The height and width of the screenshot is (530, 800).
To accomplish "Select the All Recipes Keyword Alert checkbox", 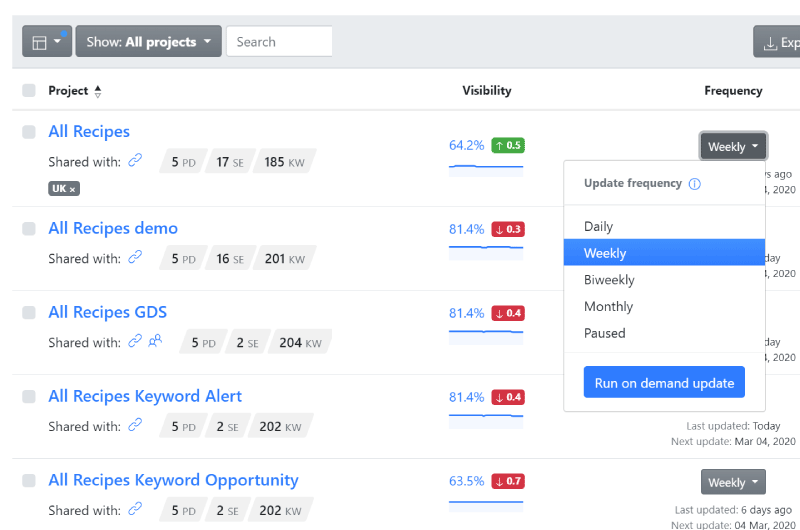I will click(29, 396).
